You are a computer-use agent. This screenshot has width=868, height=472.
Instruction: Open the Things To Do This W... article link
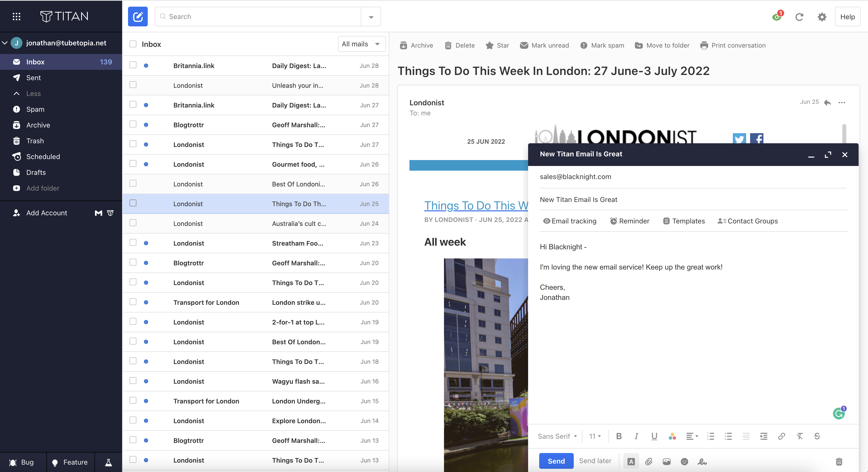point(476,205)
